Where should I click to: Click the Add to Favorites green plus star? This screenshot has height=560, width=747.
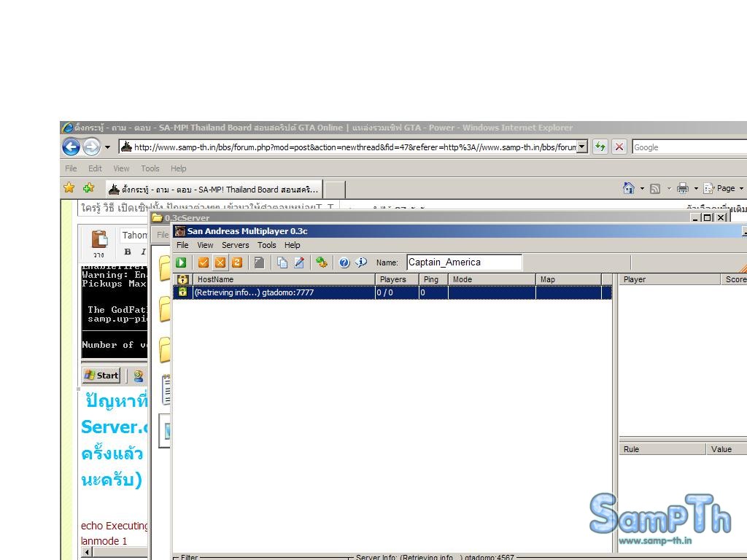pyautogui.click(x=88, y=187)
